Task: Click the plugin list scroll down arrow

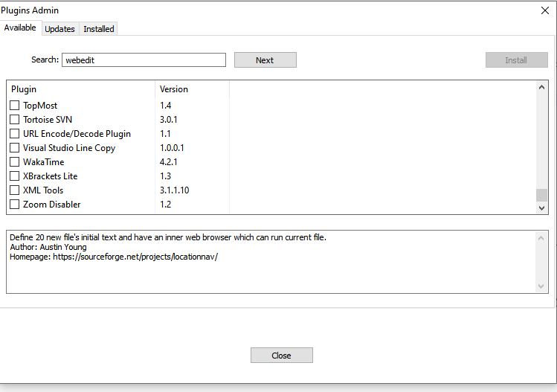Action: [x=541, y=208]
